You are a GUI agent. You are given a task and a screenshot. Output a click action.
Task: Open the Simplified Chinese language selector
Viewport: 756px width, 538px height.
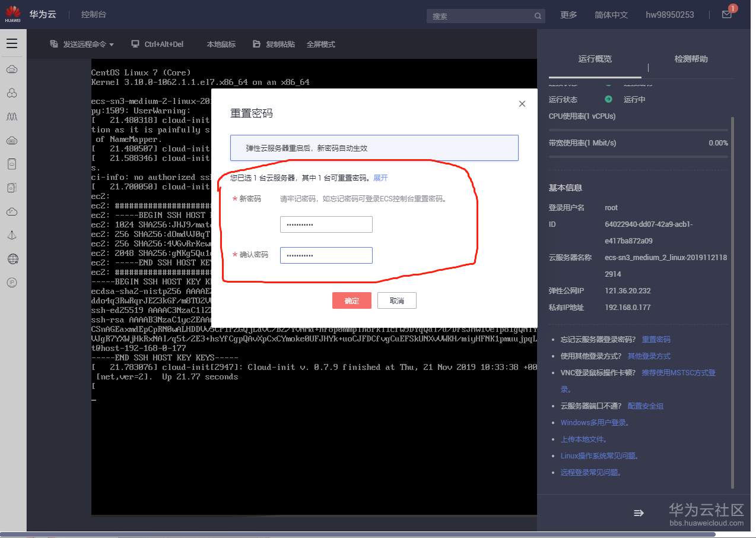pos(611,15)
